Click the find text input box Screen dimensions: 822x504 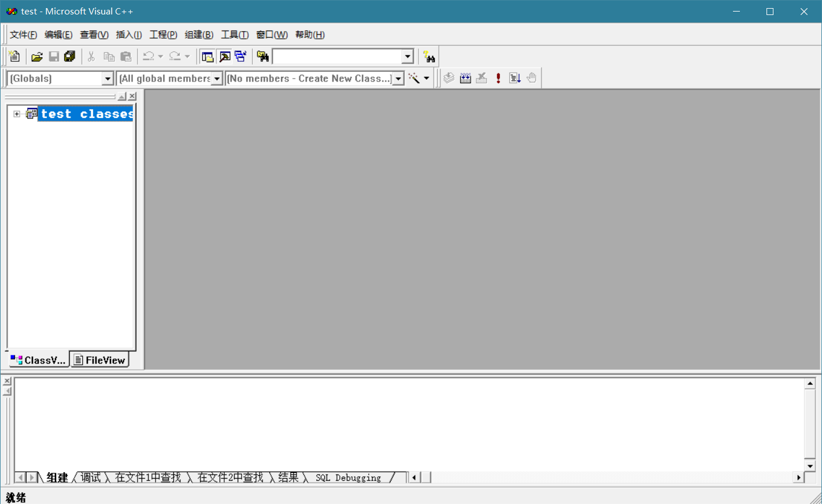point(337,57)
